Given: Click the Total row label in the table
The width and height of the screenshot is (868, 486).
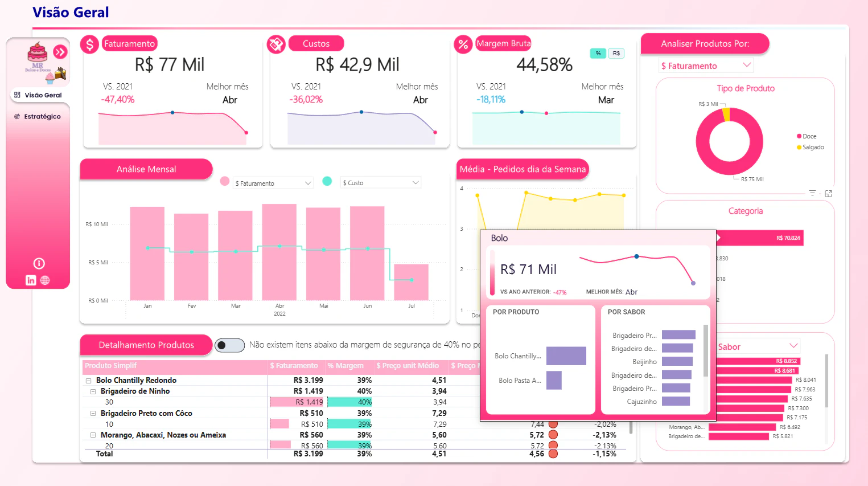Looking at the screenshot, I should 105,454.
